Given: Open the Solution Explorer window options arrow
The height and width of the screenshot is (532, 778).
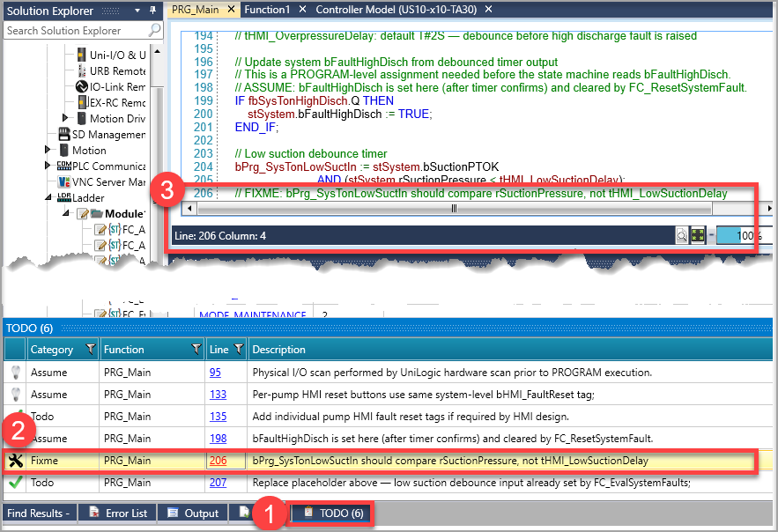Looking at the screenshot, I should pyautogui.click(x=137, y=11).
